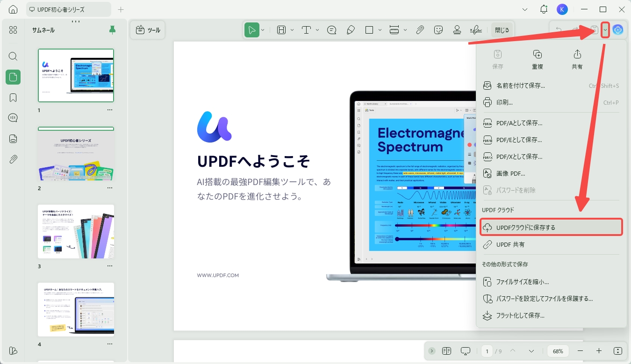Screen dimensions: 631x364
Task: Collapse the bottom page toolbar arrow
Action: click(x=431, y=351)
